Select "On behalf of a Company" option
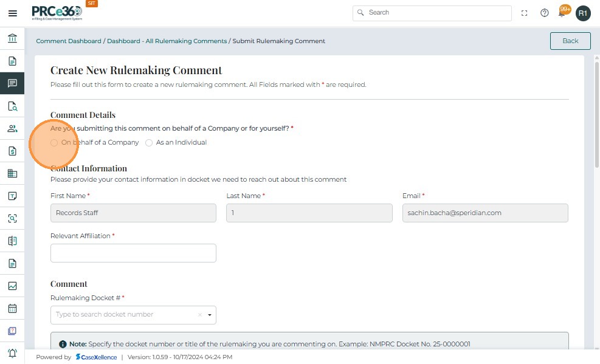Image resolution: width=600 pixels, height=364 pixels. [54, 143]
